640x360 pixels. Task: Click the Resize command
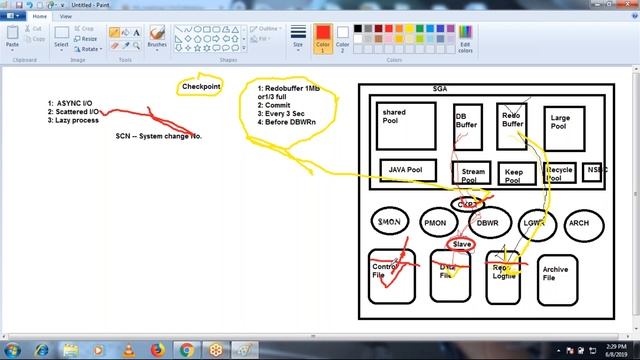(x=86, y=39)
